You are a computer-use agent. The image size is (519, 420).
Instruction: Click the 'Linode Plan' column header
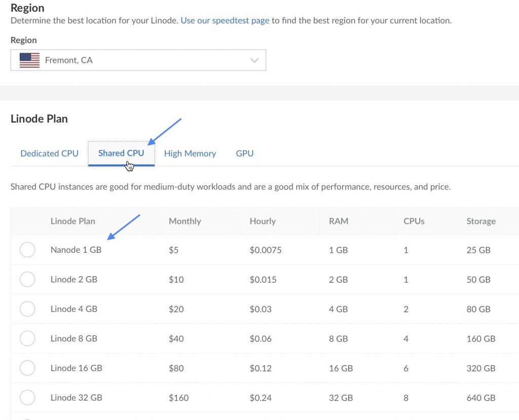pos(73,221)
